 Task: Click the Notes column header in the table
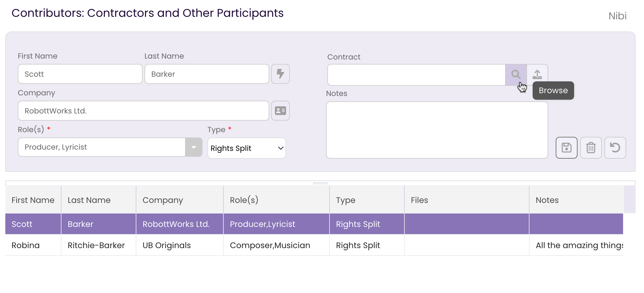coord(576,200)
